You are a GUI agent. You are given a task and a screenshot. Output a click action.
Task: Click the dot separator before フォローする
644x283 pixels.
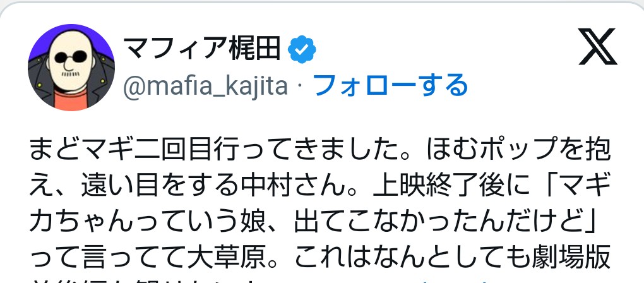click(x=301, y=85)
